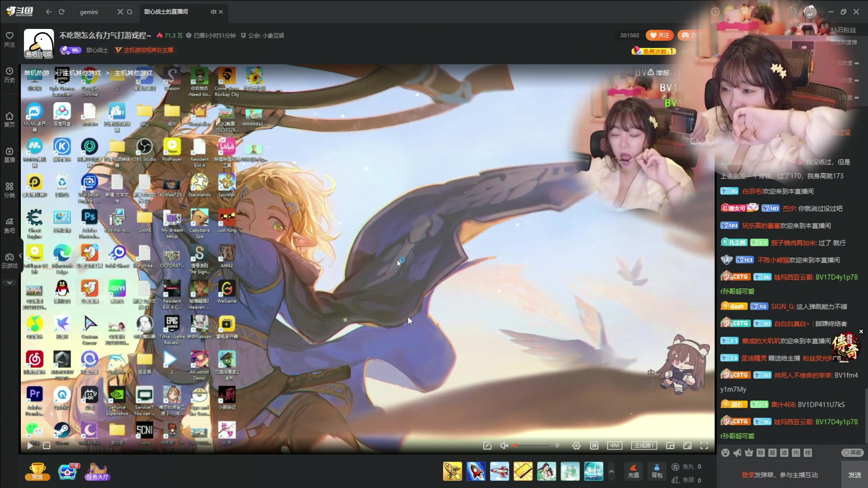The image size is (868, 488).
Task: Go to 首页 in the left sidebar
Action: click(x=9, y=120)
